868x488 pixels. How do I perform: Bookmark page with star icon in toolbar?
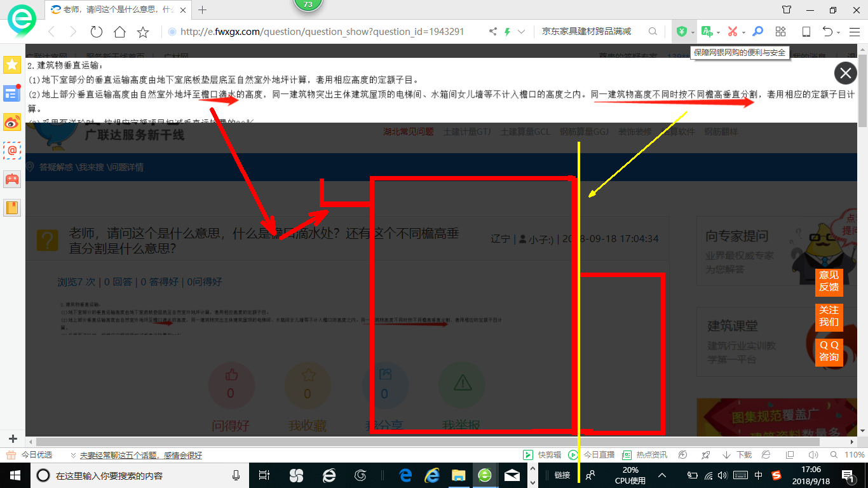[143, 32]
